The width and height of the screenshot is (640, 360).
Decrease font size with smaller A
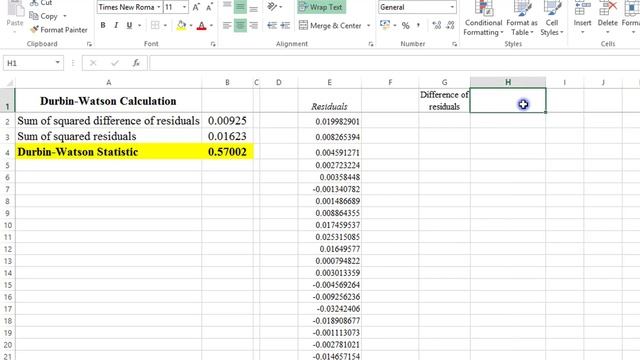209,7
